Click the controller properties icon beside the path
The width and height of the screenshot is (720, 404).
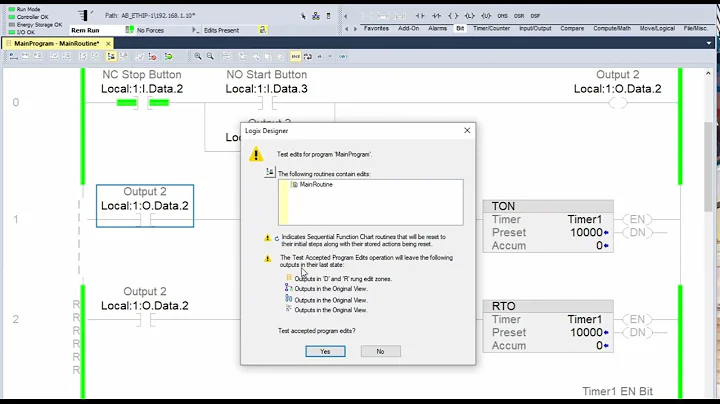tap(328, 16)
